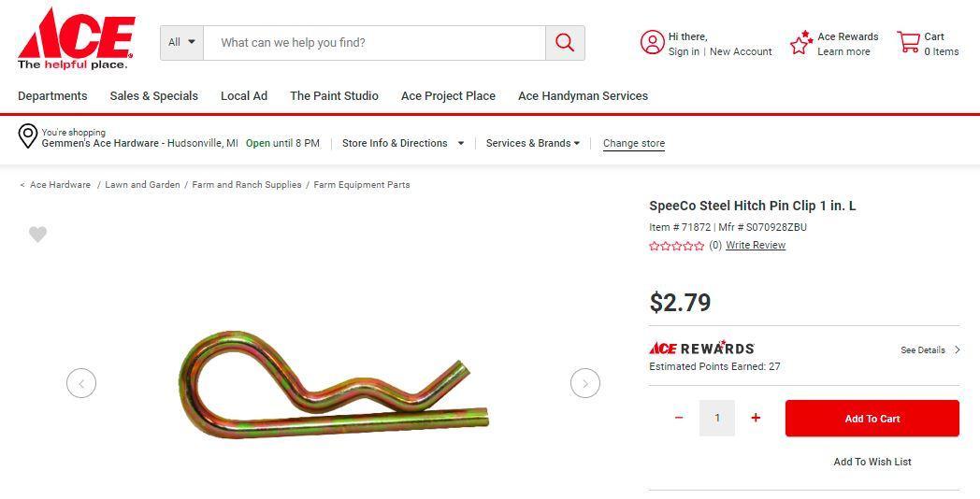Focus the product search input field
Screen dimensions: 980x499
[374, 43]
